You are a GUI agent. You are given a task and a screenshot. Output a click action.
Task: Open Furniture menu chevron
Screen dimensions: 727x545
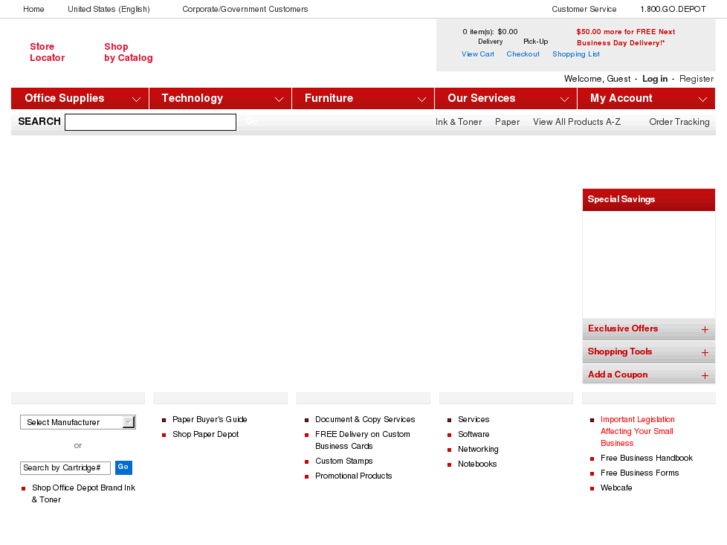tap(422, 99)
